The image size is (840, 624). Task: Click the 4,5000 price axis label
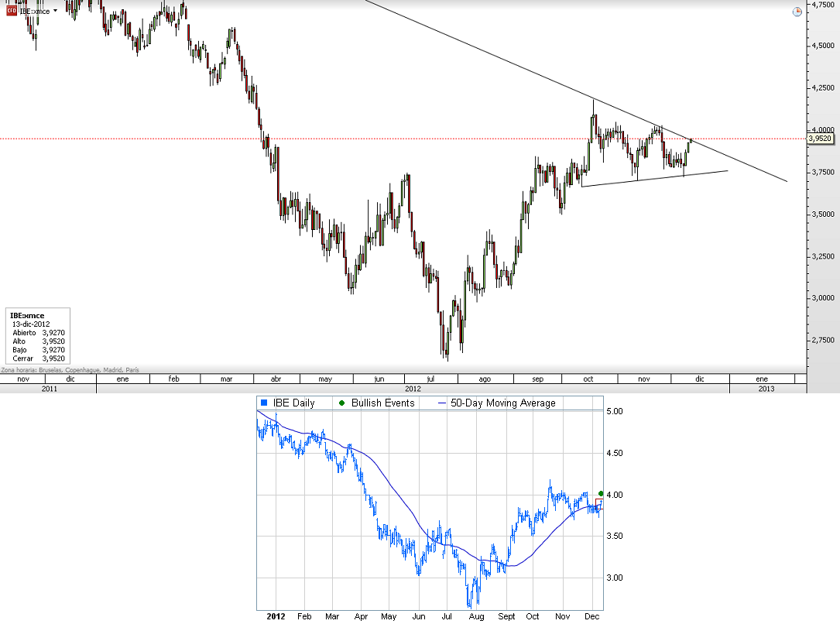(x=823, y=46)
